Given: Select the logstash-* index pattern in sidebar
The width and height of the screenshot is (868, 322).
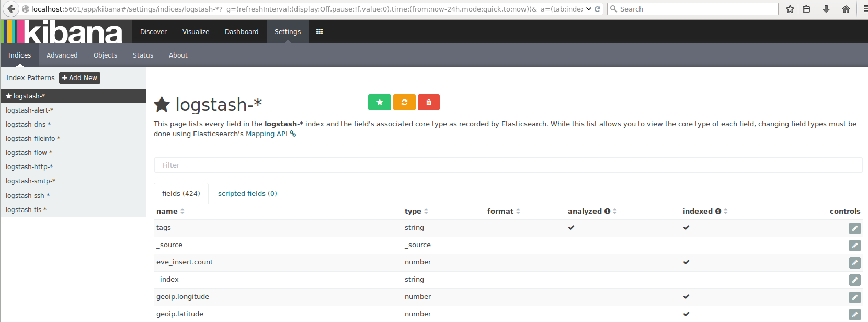Looking at the screenshot, I should point(73,96).
